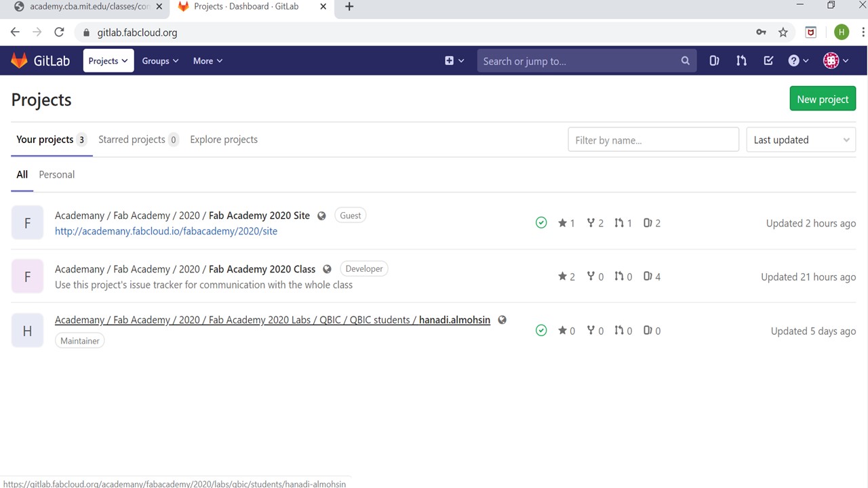Focus the Search or jump to field
Screen dimensions: 868x488
tap(586, 61)
